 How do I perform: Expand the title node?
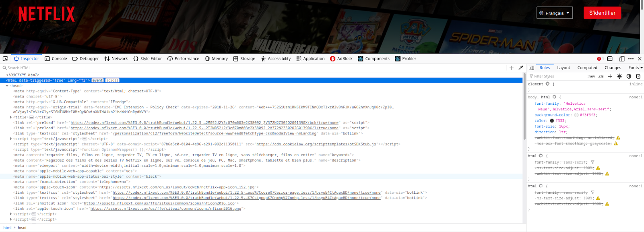tap(11, 118)
